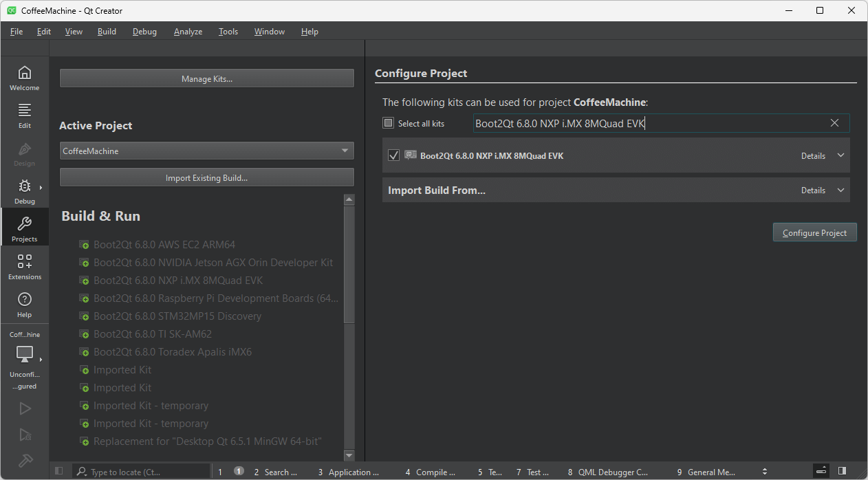Viewport: 868px width, 480px height.
Task: Click the Manage Kits button
Action: (x=206, y=78)
